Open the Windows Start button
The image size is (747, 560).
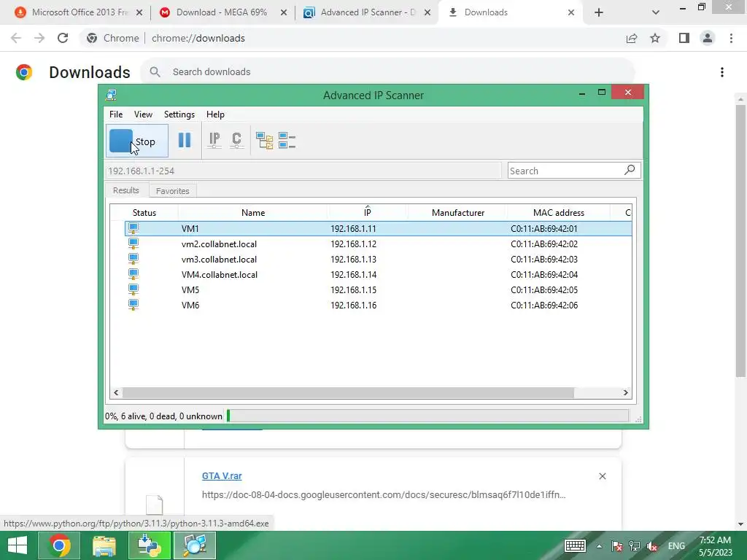click(18, 545)
